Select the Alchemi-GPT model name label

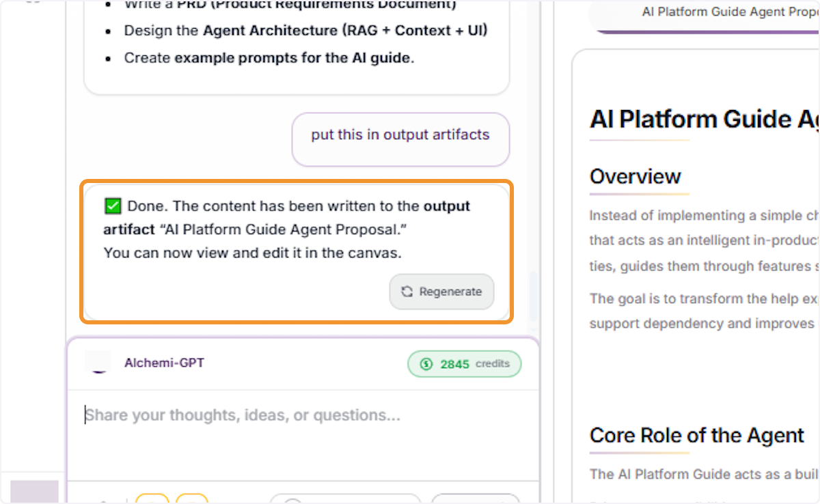pyautogui.click(x=164, y=363)
